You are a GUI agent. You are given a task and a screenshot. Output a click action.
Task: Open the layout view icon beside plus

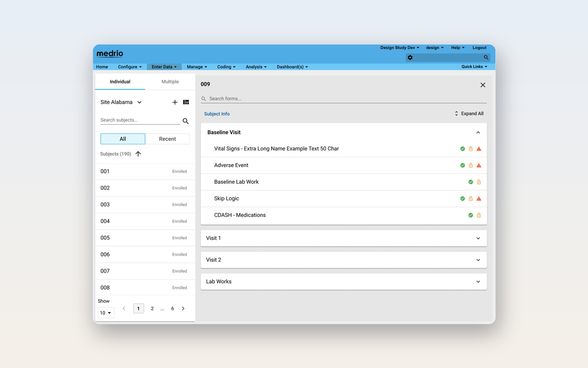click(x=186, y=102)
